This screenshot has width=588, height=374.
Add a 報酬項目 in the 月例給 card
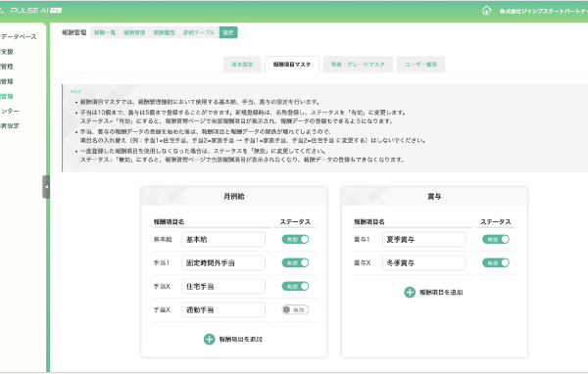point(233,339)
